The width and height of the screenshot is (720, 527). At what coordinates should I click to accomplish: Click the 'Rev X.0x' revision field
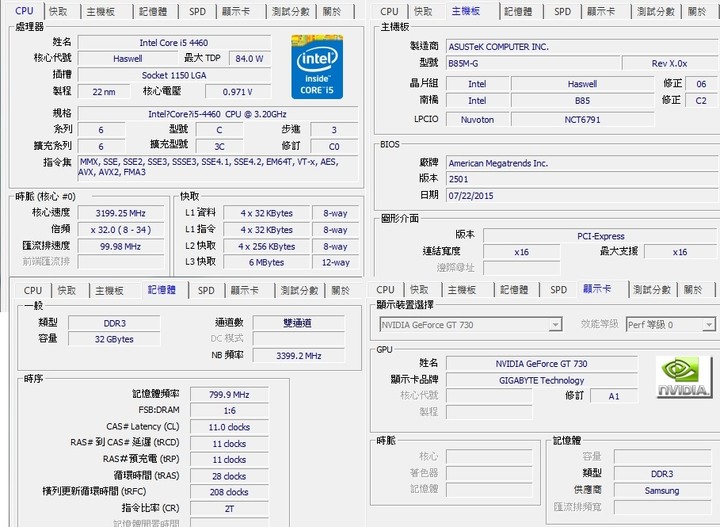[x=670, y=63]
